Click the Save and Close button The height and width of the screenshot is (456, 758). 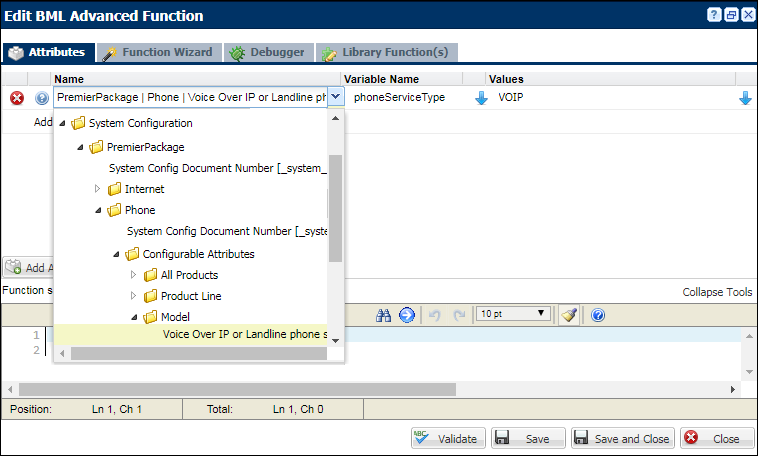pyautogui.click(x=623, y=438)
